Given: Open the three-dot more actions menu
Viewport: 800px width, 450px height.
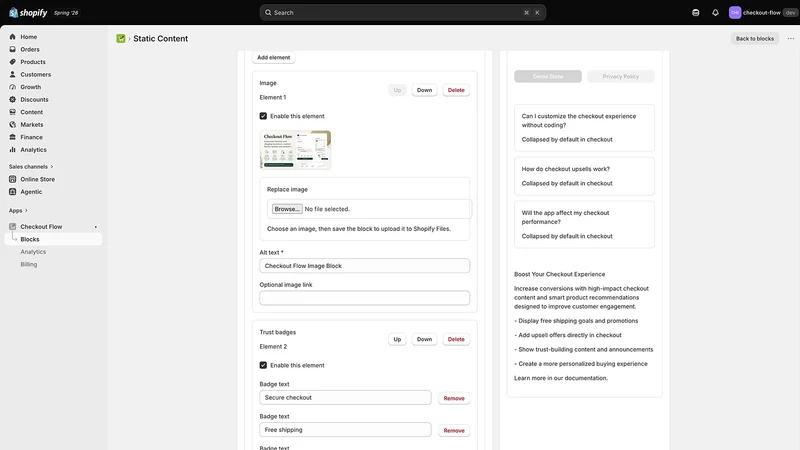Looking at the screenshot, I should 791,39.
